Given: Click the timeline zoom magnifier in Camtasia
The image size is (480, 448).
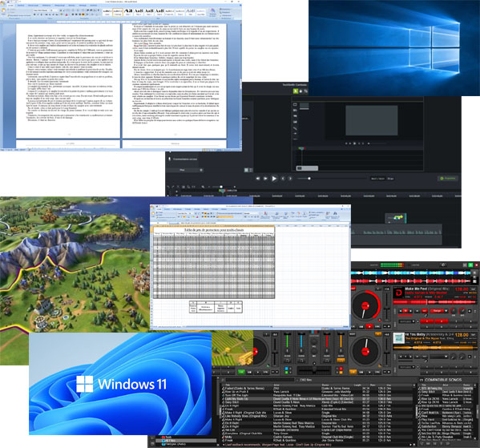Looking at the screenshot, I should [203, 187].
